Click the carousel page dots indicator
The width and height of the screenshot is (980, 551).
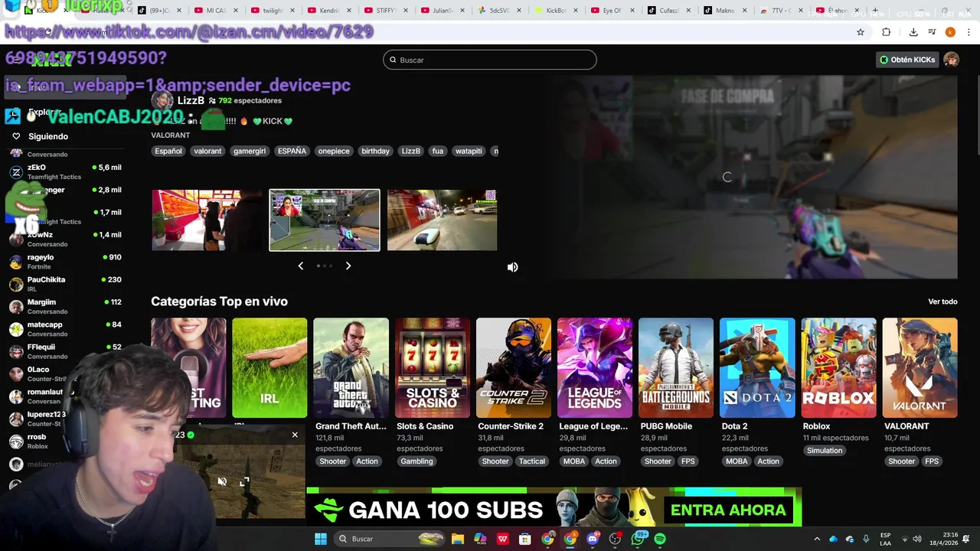[324, 266]
